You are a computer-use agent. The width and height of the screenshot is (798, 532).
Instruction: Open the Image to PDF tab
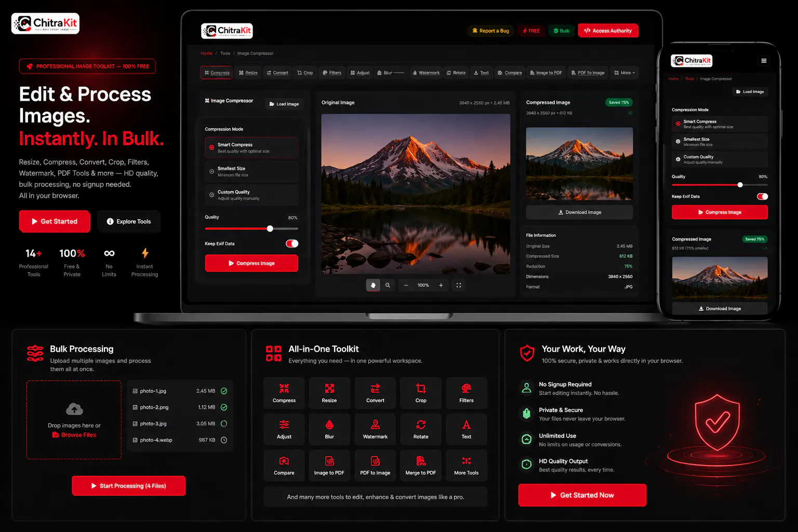(546, 73)
